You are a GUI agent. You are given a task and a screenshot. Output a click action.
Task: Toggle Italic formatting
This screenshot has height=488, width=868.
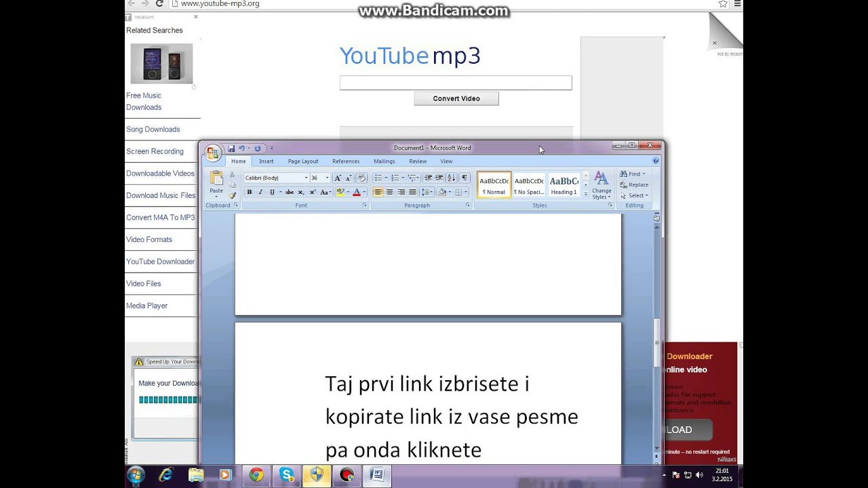260,192
